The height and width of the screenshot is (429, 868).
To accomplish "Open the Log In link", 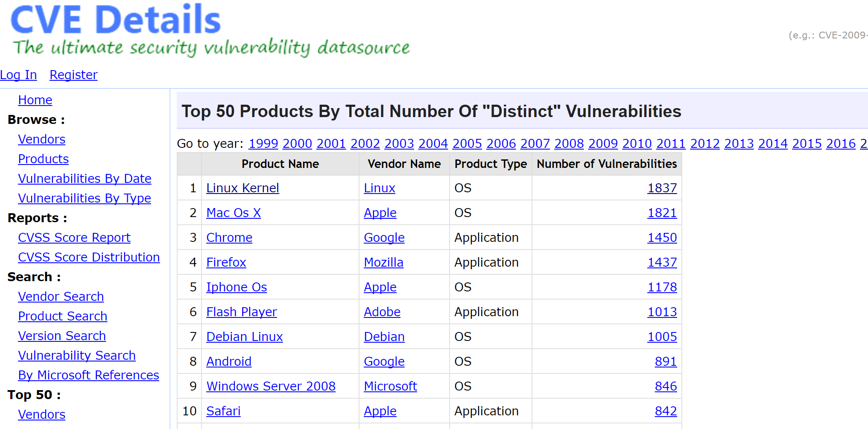I will [18, 75].
